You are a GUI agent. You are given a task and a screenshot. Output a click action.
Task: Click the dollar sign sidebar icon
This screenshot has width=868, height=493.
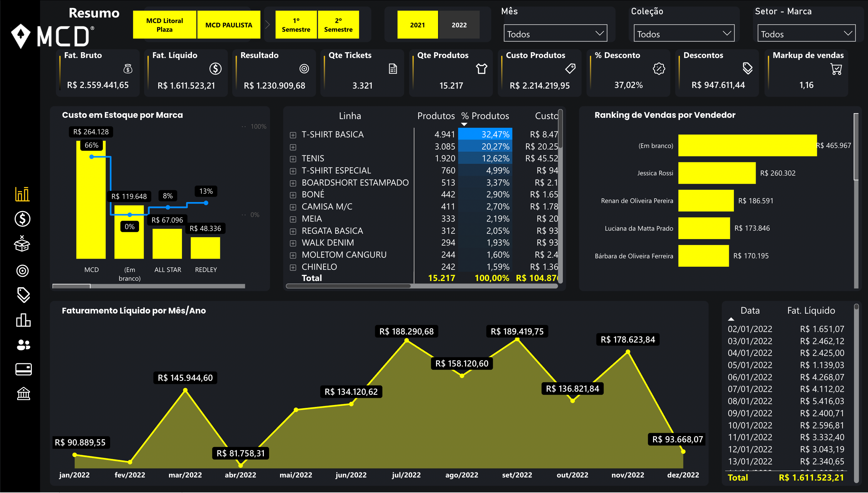point(22,219)
